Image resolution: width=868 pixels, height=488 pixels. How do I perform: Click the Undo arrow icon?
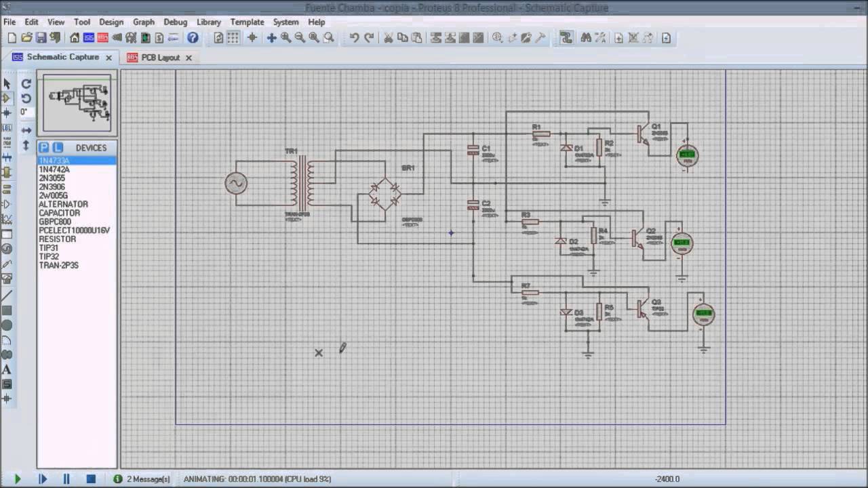point(354,38)
